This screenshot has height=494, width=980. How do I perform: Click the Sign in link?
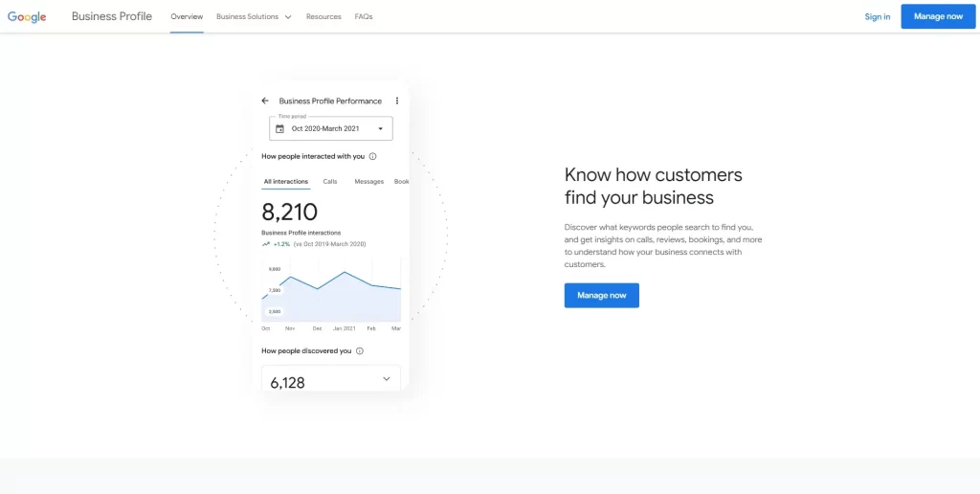[878, 17]
